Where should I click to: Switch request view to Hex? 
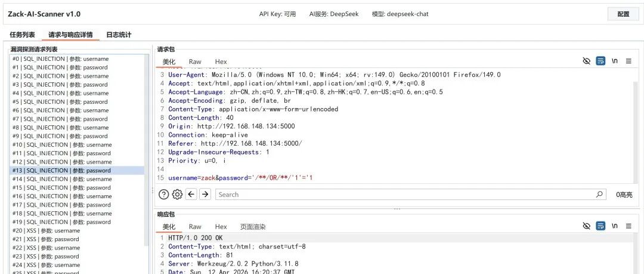[221, 61]
